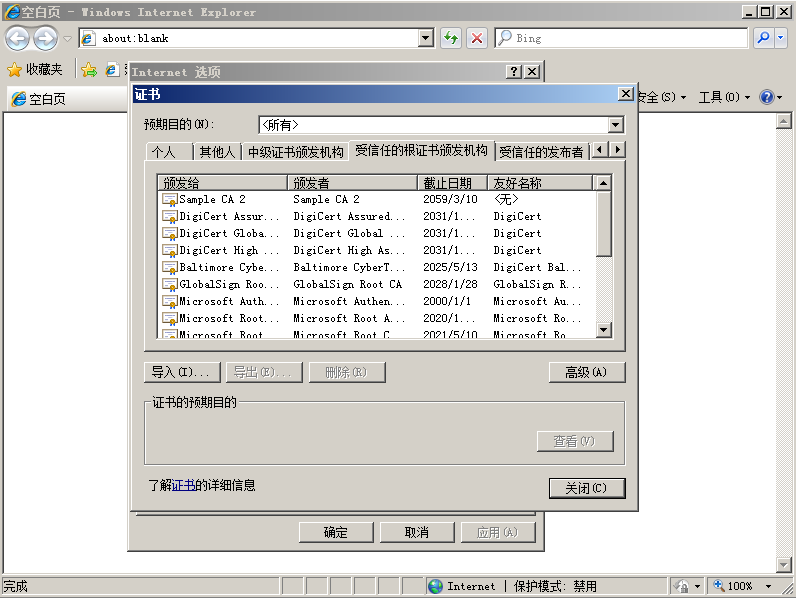796x598 pixels.
Task: Select the Sample CA 2 certificate row
Action: 376,199
